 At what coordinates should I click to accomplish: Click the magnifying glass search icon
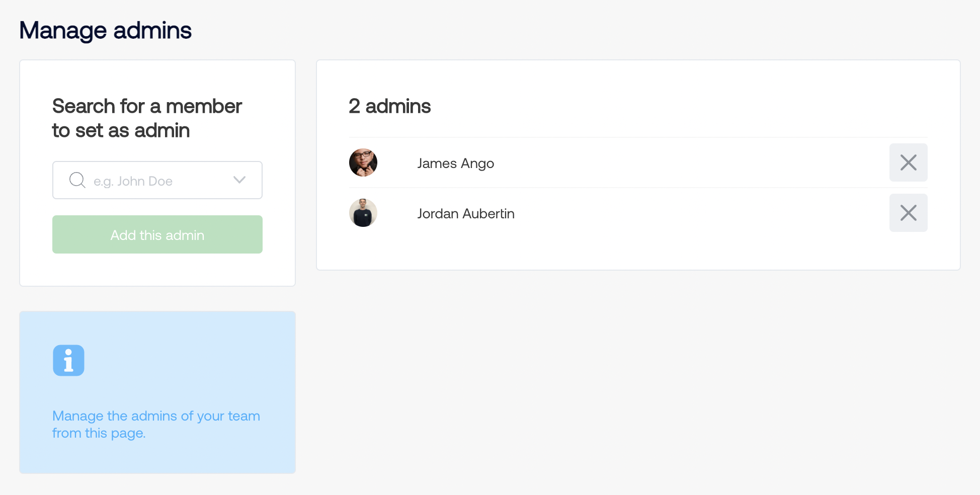click(x=77, y=180)
